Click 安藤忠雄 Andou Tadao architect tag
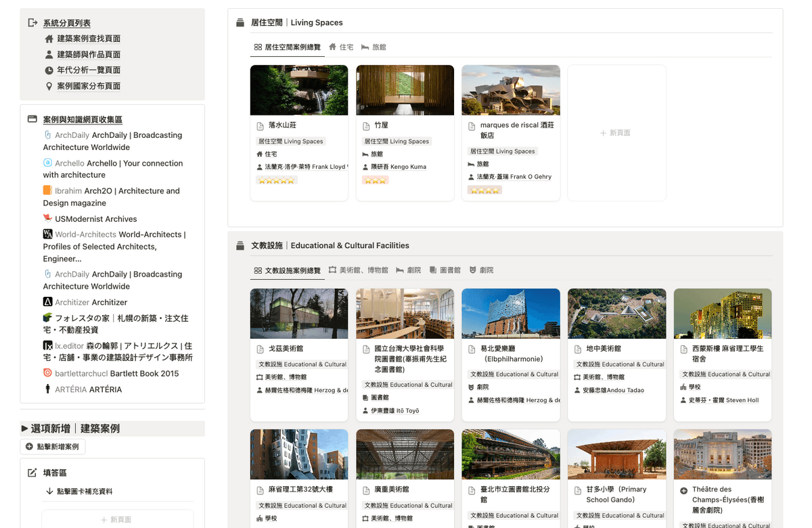Screen dimensions: 812x528 click(613, 390)
